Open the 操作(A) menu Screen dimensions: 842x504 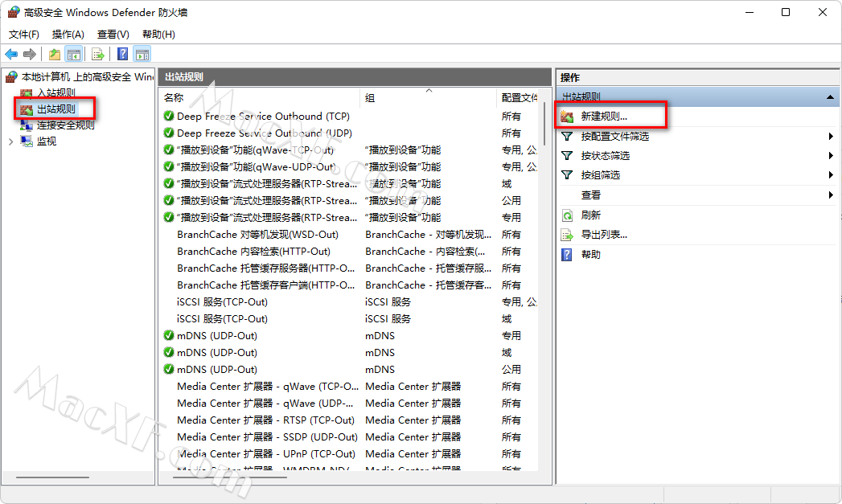(x=68, y=35)
